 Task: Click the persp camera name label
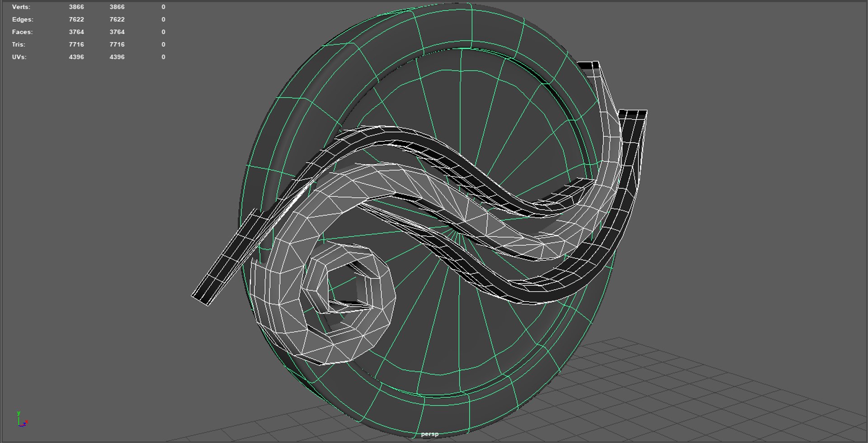pos(429,433)
